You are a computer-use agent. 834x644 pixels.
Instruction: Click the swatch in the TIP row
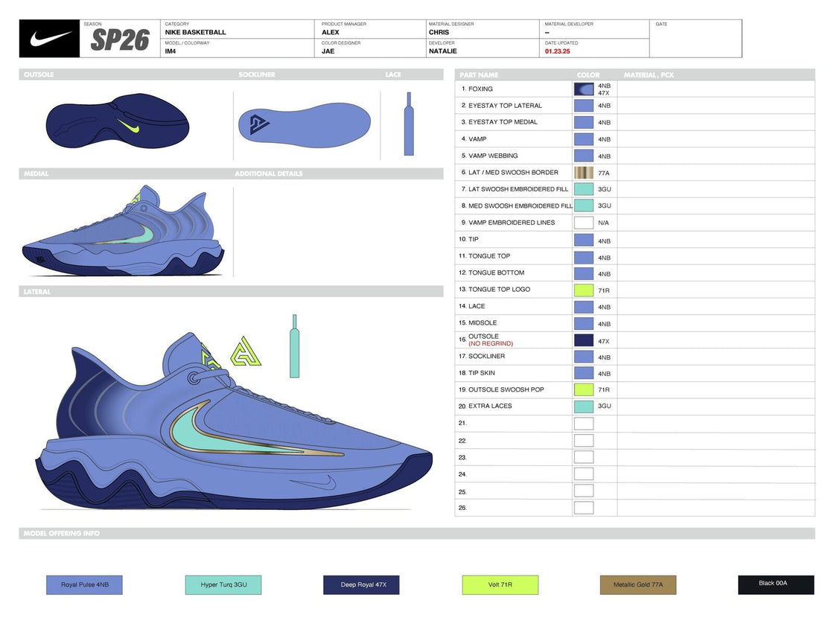coord(584,240)
